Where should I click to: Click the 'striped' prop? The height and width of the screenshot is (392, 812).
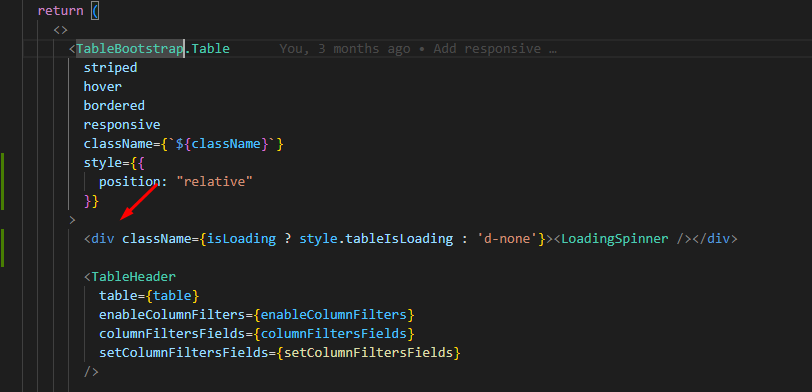(x=110, y=68)
